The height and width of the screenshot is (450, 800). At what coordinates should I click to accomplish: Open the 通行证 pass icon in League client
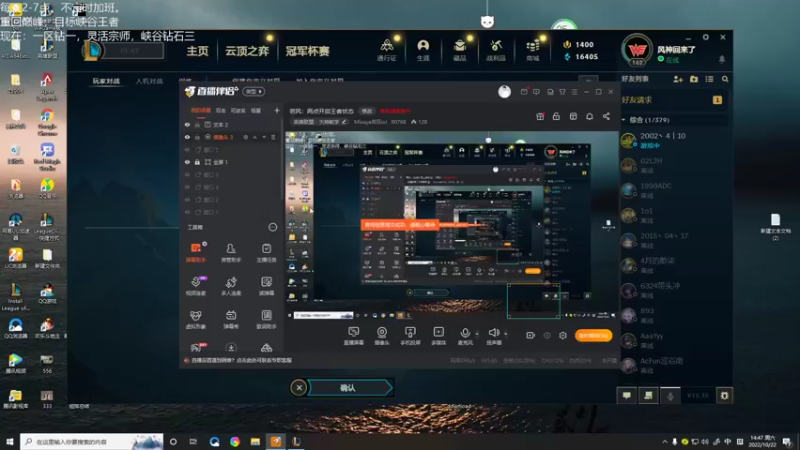(387, 49)
